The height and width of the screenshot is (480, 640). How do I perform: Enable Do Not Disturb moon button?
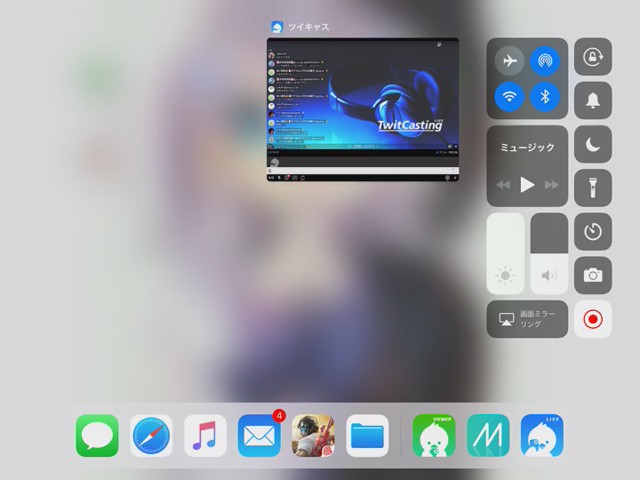point(593,144)
